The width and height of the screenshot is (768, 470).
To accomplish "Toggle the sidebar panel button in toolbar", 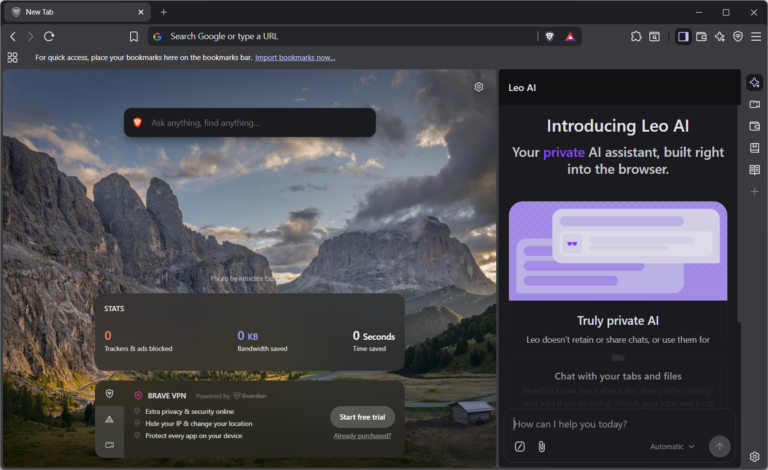I will point(683,36).
